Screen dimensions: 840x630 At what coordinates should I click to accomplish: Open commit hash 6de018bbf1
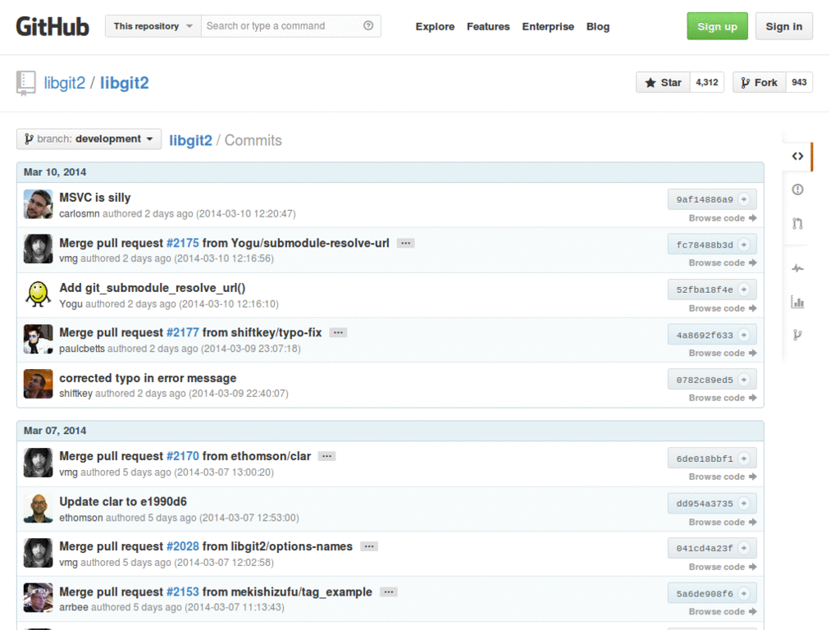(x=705, y=459)
